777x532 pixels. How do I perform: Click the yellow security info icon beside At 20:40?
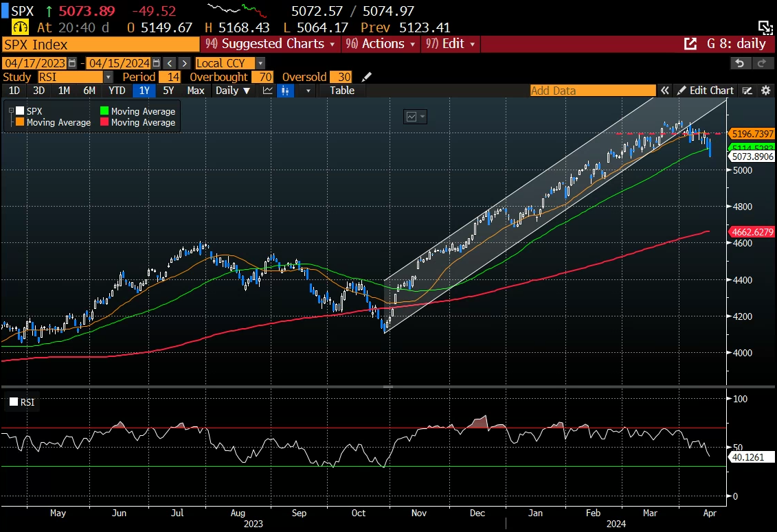[x=21, y=27]
